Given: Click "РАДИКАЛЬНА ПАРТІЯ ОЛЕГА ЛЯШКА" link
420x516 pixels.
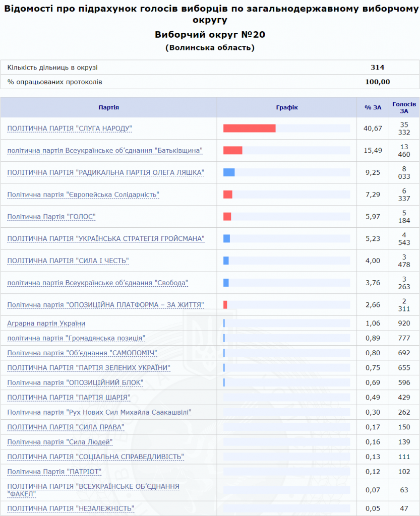Looking at the screenshot, I should (x=105, y=172).
